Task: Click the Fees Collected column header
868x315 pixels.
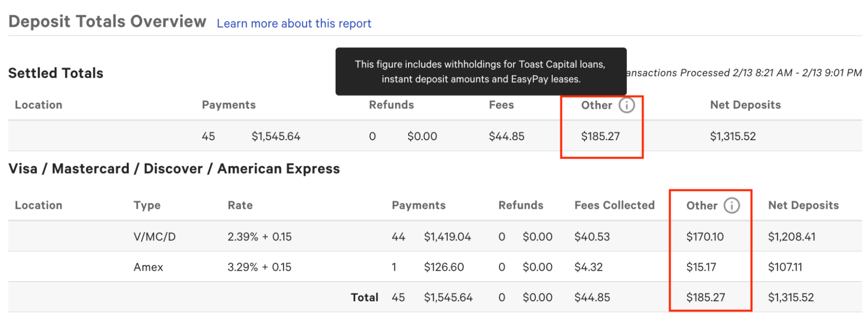Action: pos(614,205)
